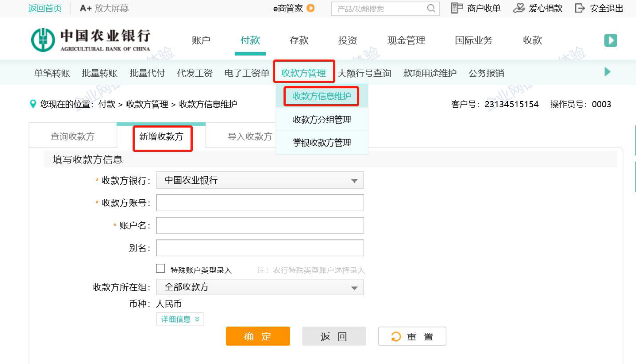Open the 收款方所在组 dropdown
636x364 pixels.
(260, 287)
